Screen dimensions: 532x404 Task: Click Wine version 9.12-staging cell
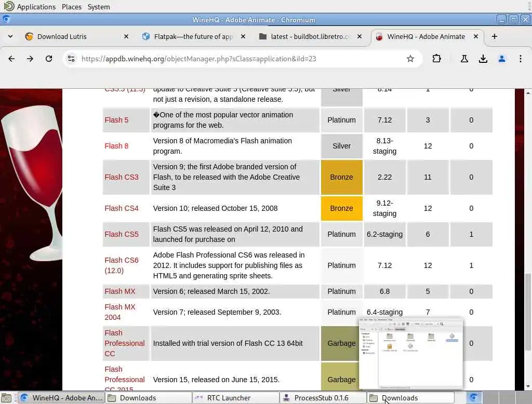pyautogui.click(x=384, y=208)
